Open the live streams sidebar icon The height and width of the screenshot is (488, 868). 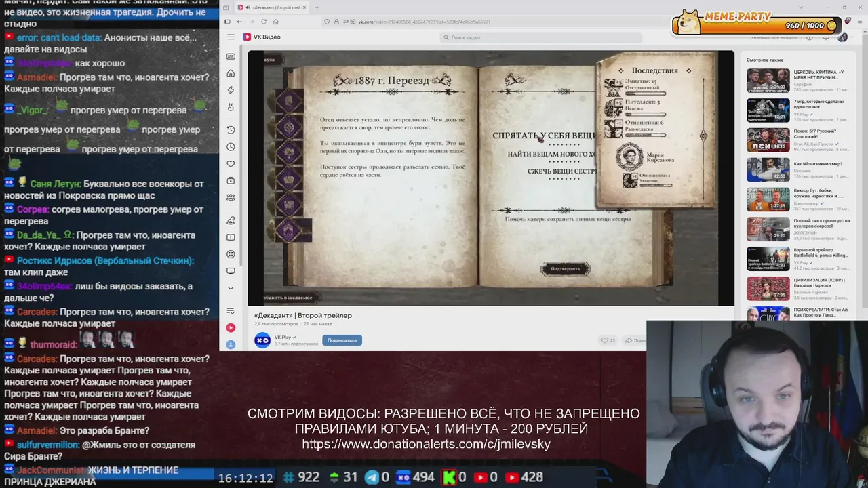pos(231,56)
